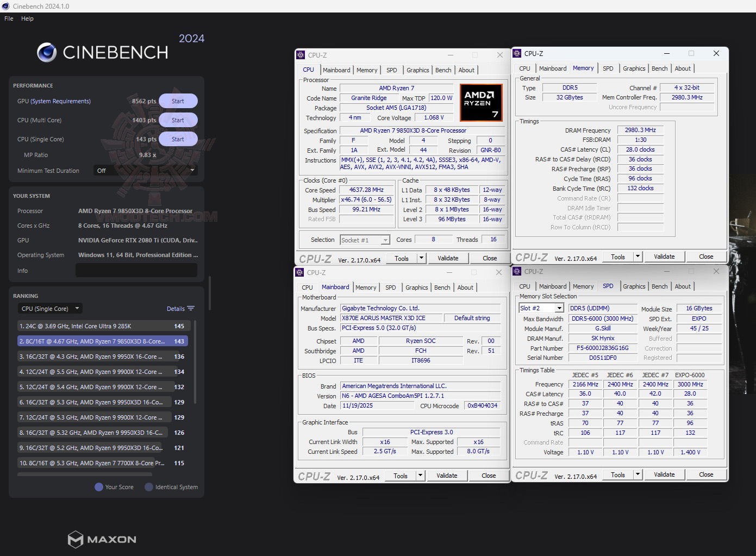Click Tools button in the CPU-Z SPD window

[x=618, y=474]
